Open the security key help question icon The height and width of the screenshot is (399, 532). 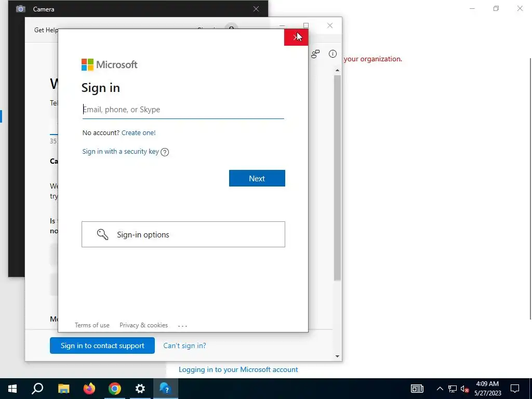(165, 152)
